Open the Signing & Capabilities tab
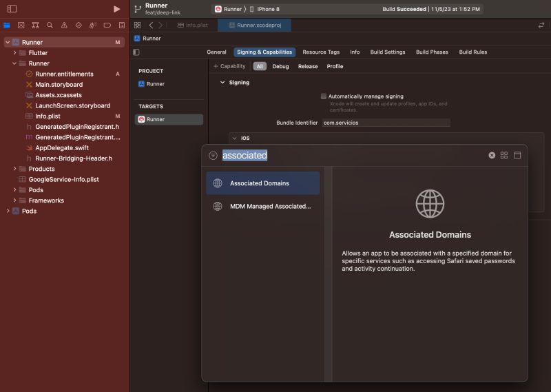Image resolution: width=551 pixels, height=392 pixels. (x=264, y=52)
